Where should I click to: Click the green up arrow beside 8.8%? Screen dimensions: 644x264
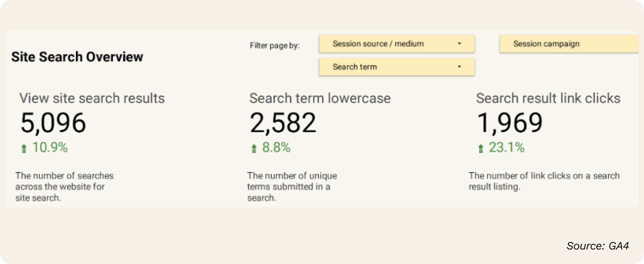tap(254, 148)
